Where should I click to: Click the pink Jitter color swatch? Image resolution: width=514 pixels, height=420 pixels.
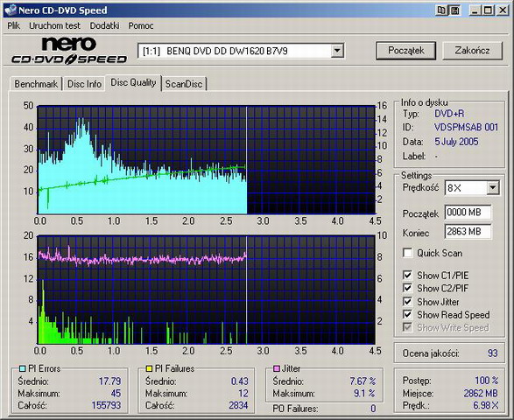277,368
